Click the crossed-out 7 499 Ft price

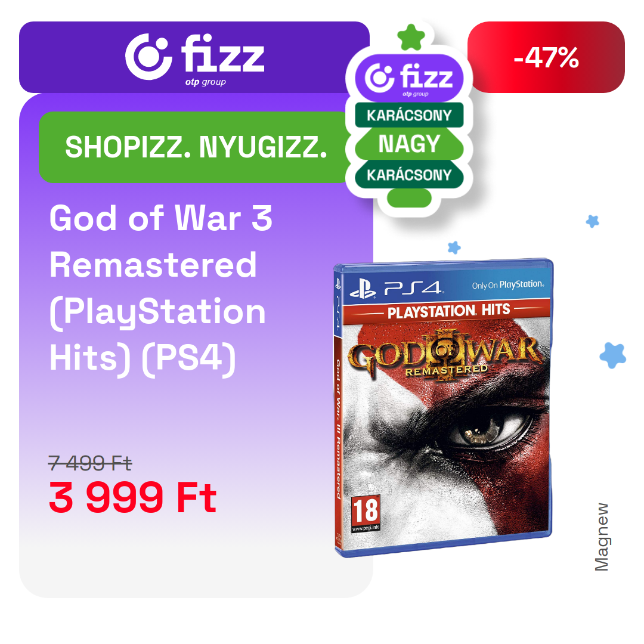[90, 464]
